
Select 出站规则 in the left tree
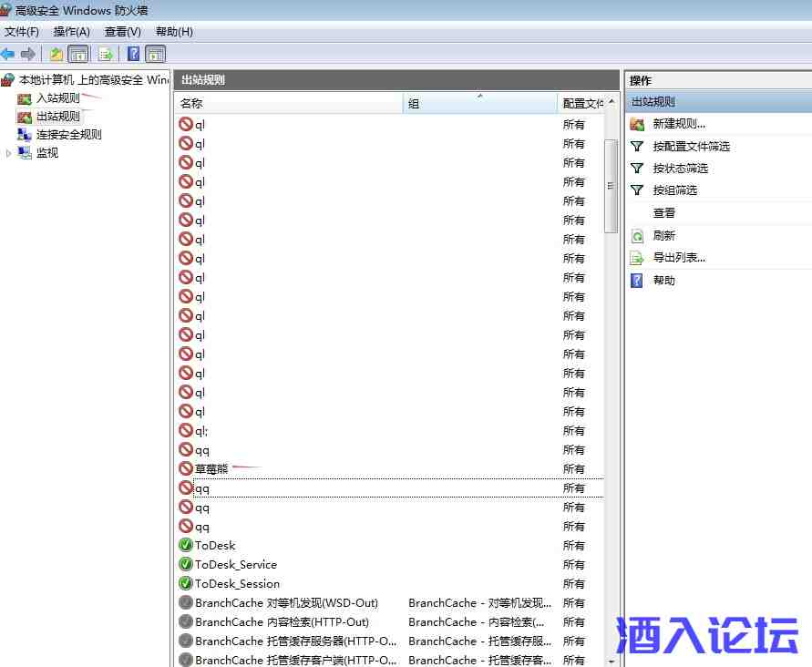[x=58, y=117]
